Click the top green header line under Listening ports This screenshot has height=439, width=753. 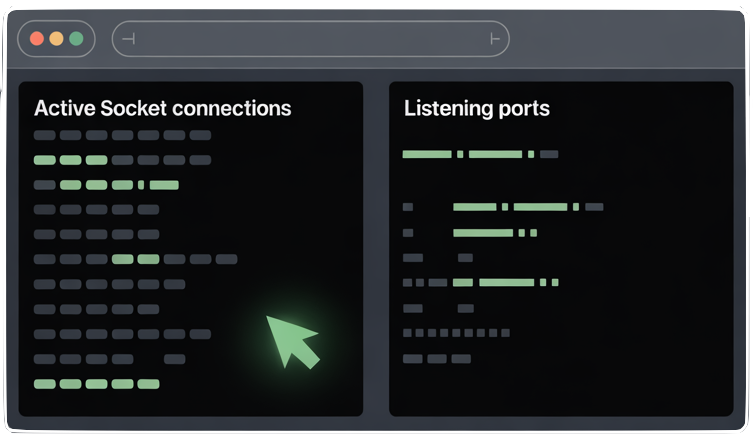480,154
